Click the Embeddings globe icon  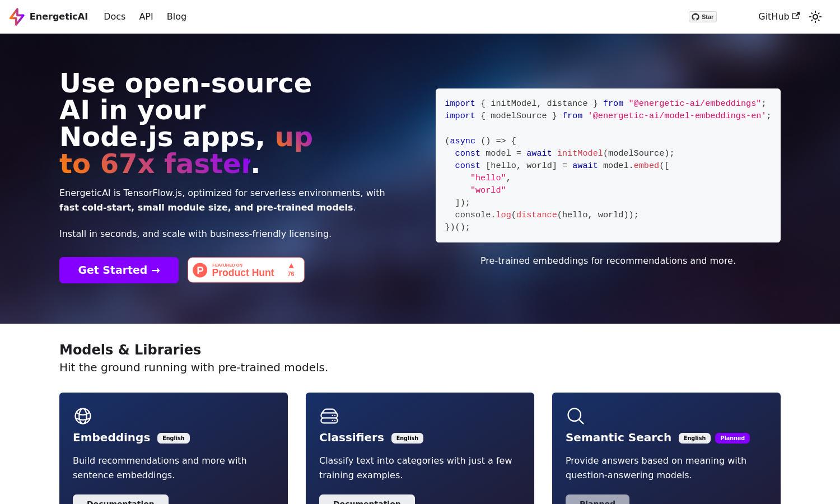[x=83, y=416]
